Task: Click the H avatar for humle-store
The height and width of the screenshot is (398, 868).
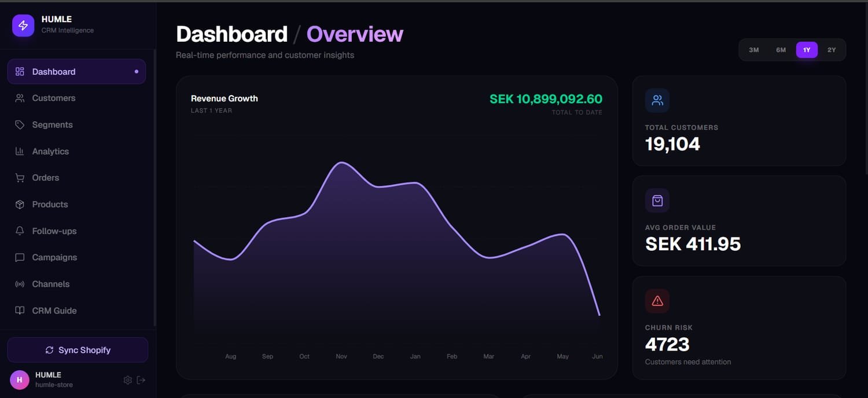Action: coord(20,380)
